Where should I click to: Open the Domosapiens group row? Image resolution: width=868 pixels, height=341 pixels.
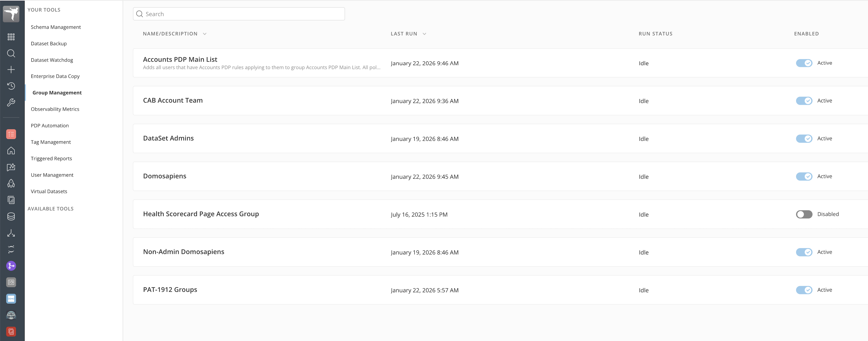164,176
